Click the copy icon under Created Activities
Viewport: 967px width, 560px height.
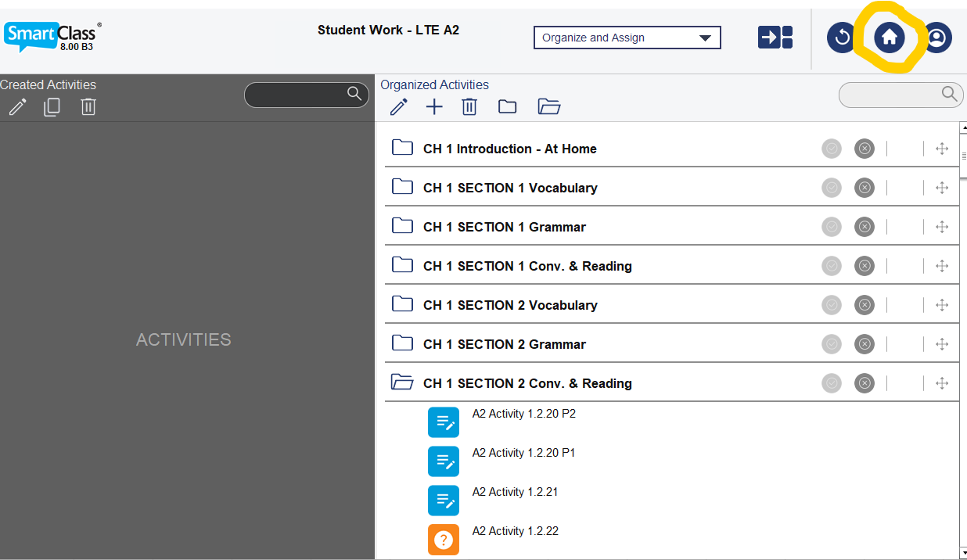pyautogui.click(x=52, y=106)
